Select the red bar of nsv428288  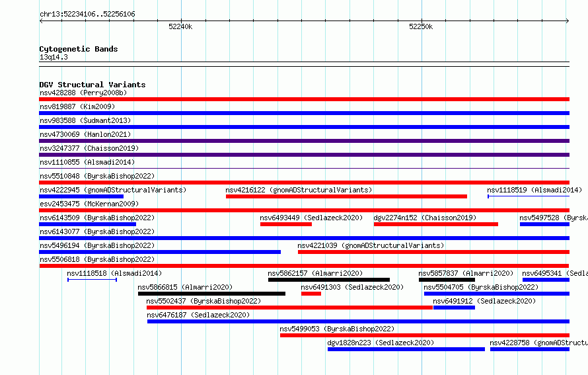[304, 99]
